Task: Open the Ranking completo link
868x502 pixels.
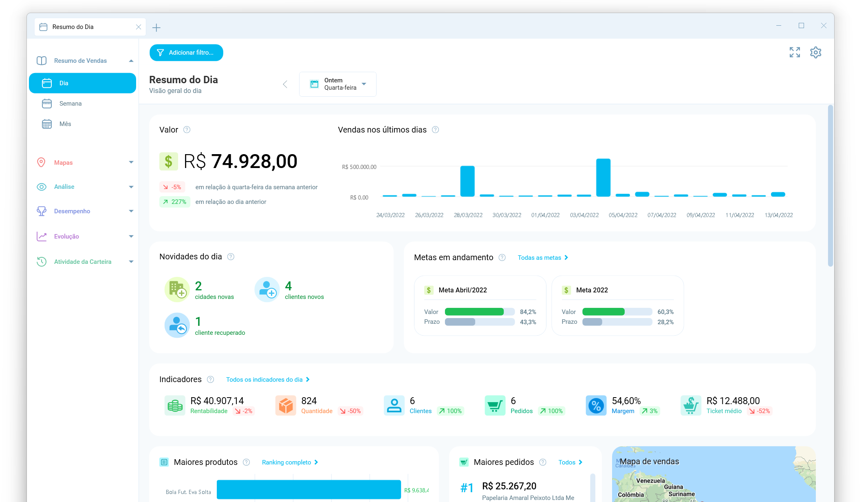Action: pyautogui.click(x=290, y=462)
